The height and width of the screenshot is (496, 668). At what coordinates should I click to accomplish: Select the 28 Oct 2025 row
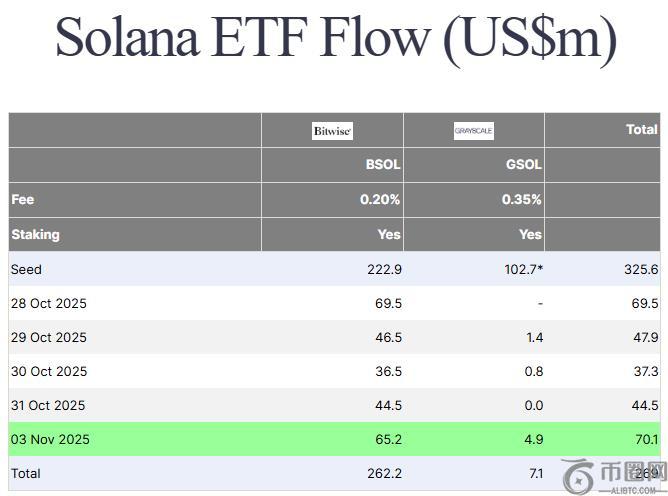point(49,304)
